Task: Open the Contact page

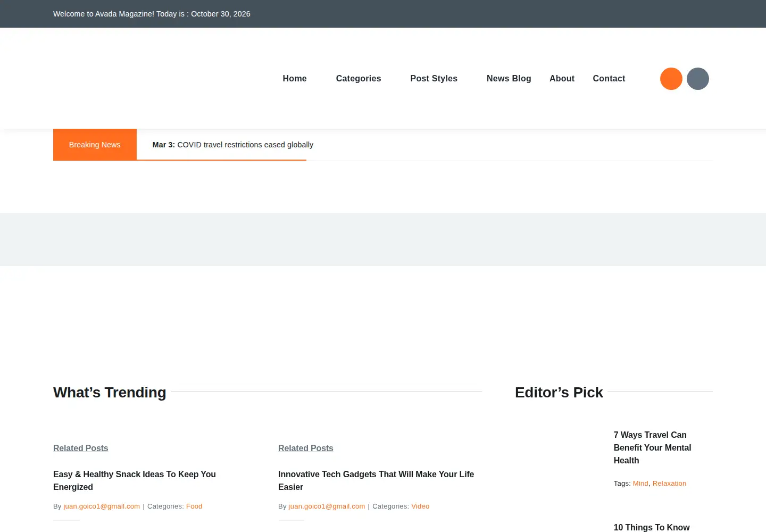Action: (x=609, y=78)
